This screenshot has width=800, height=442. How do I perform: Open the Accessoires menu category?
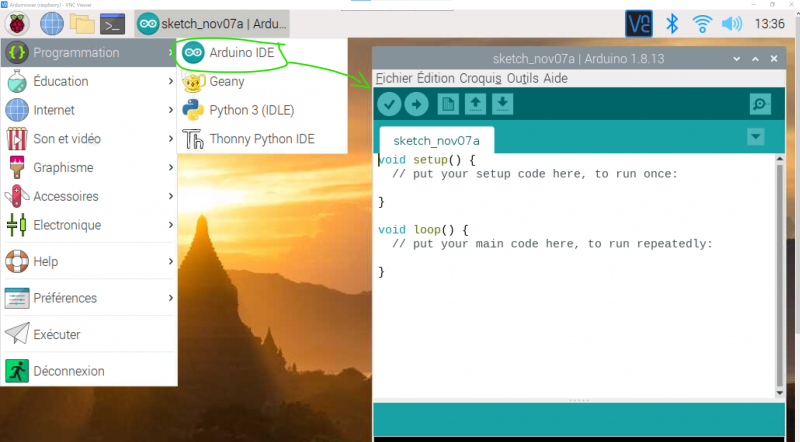tap(89, 196)
